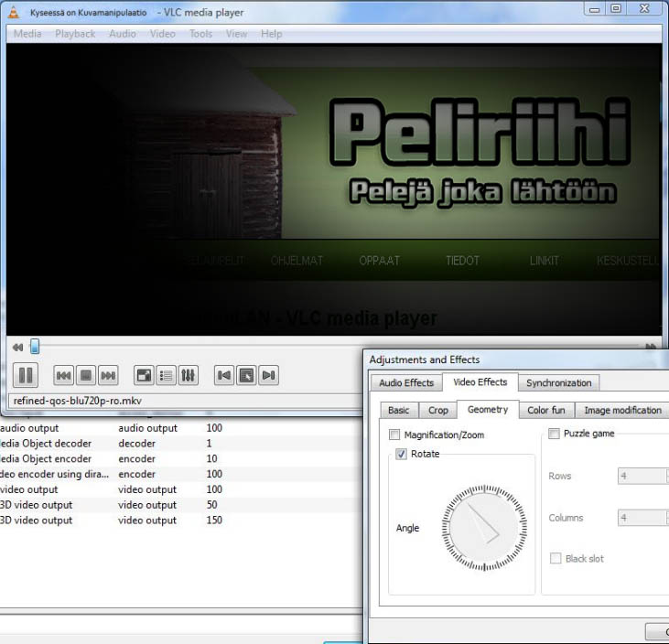This screenshot has height=644, width=669.
Task: Select the Geometry sub-tab
Action: pyautogui.click(x=488, y=410)
